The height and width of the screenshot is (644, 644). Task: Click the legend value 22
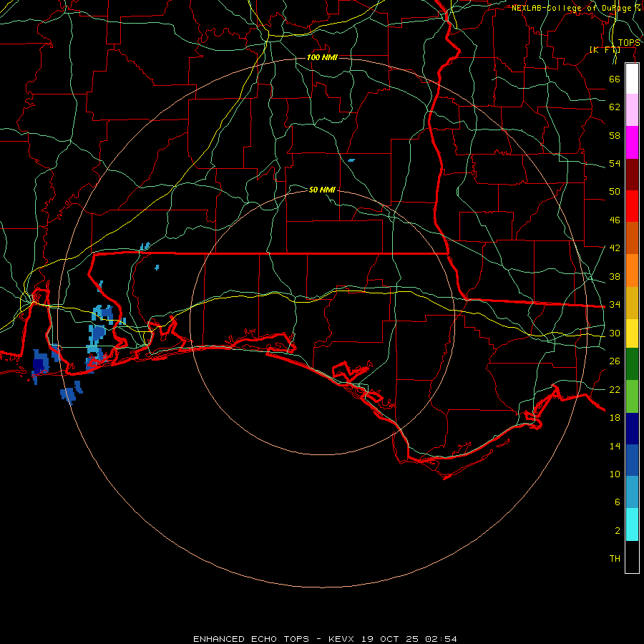click(x=615, y=389)
